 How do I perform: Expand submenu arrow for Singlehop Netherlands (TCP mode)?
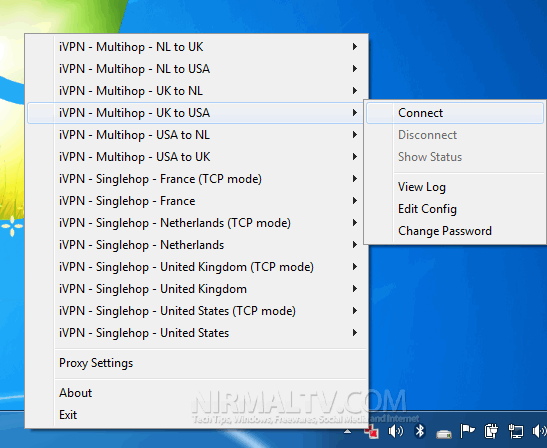tap(355, 222)
